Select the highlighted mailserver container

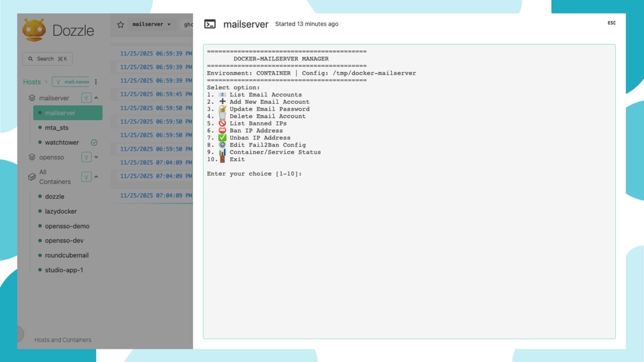pyautogui.click(x=68, y=113)
